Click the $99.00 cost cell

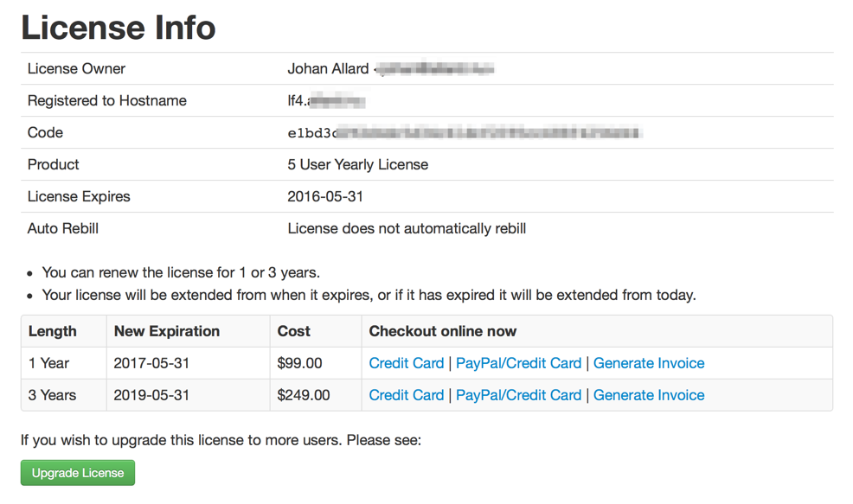tap(299, 363)
